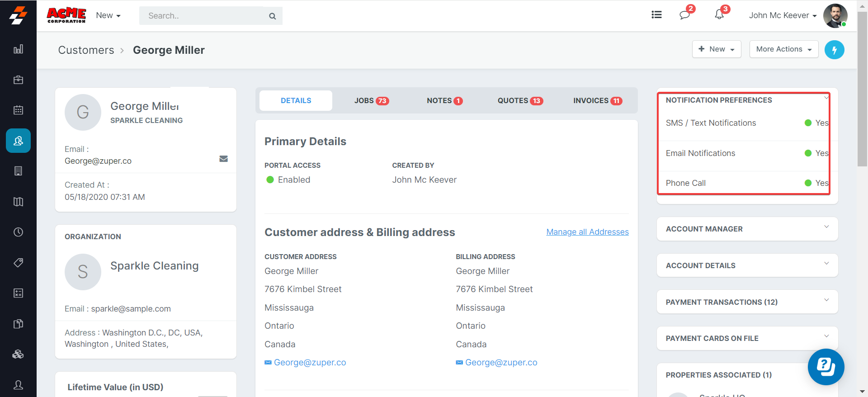Toggle the Email Notifications Yes indicator
Viewport: 868px width, 397px height.
pyautogui.click(x=816, y=153)
